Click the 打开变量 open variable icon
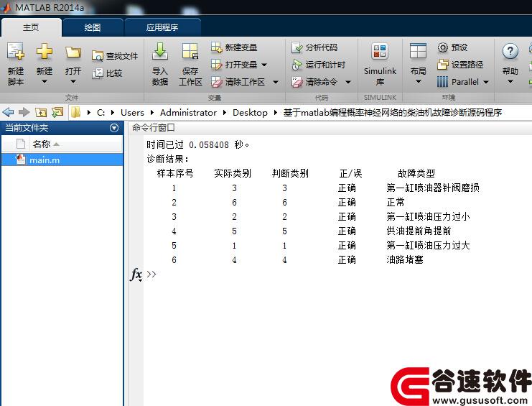532x406 pixels. (x=216, y=65)
